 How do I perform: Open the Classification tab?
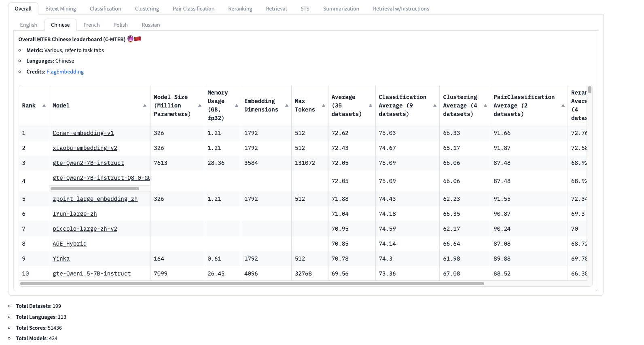(106, 8)
